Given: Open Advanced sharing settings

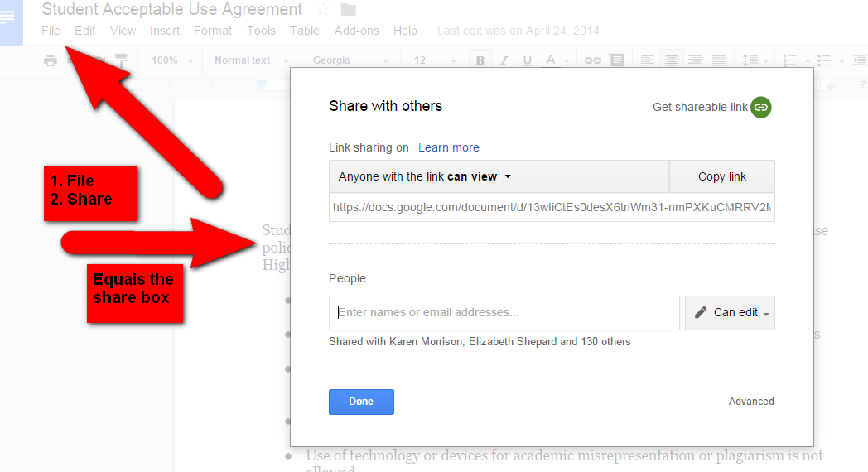Looking at the screenshot, I should point(751,401).
